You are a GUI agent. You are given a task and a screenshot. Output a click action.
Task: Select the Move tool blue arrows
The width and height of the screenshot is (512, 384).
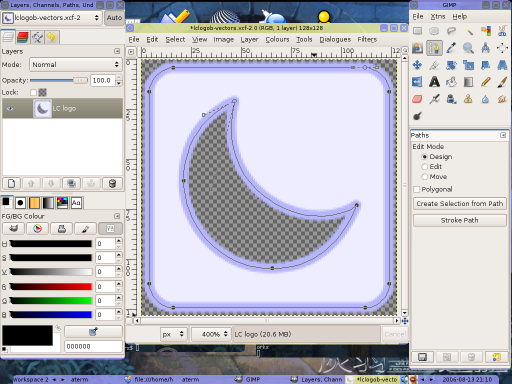click(x=417, y=65)
